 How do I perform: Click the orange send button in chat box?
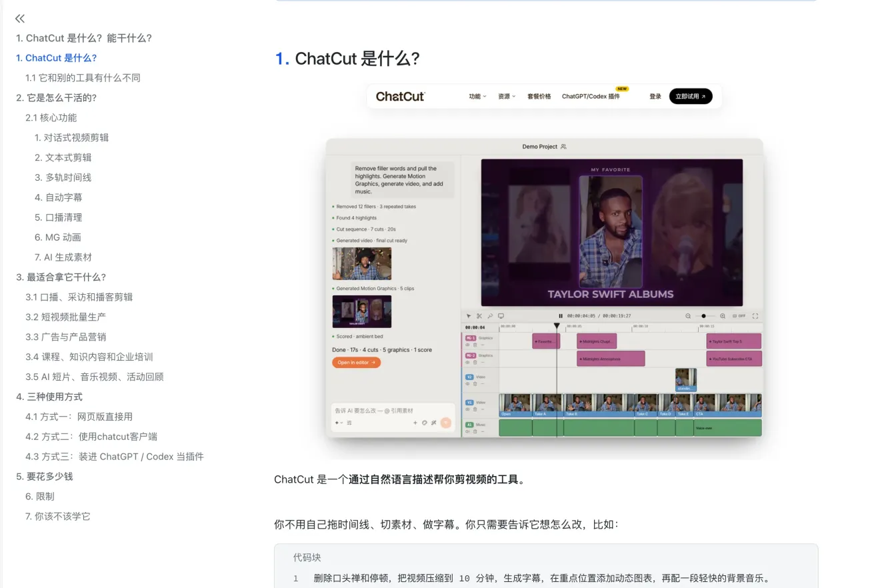point(445,423)
